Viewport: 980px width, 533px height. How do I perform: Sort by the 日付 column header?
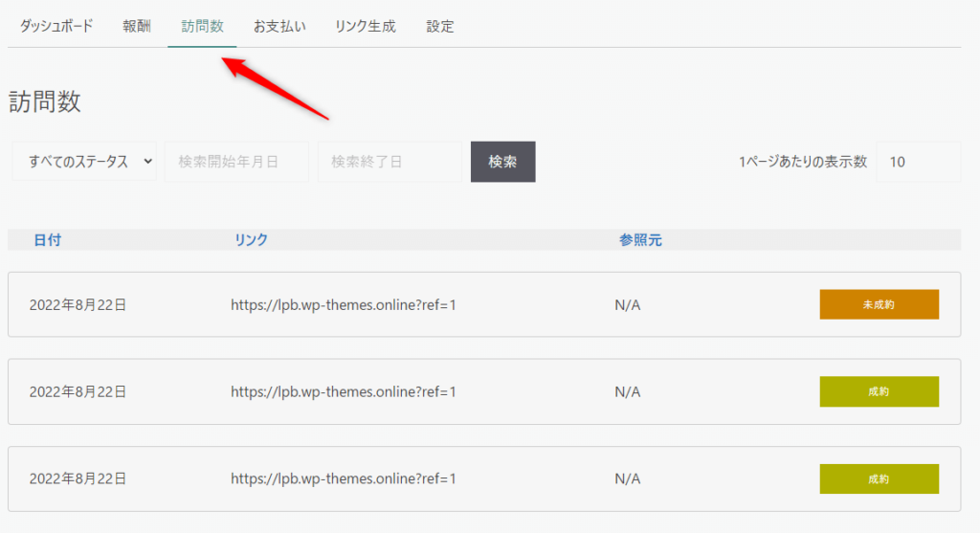47,240
